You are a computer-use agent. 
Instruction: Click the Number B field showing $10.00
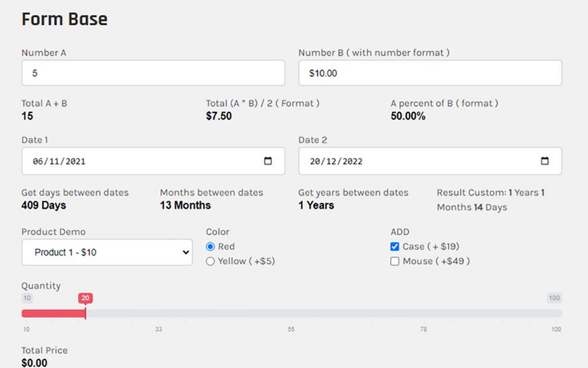pos(430,73)
